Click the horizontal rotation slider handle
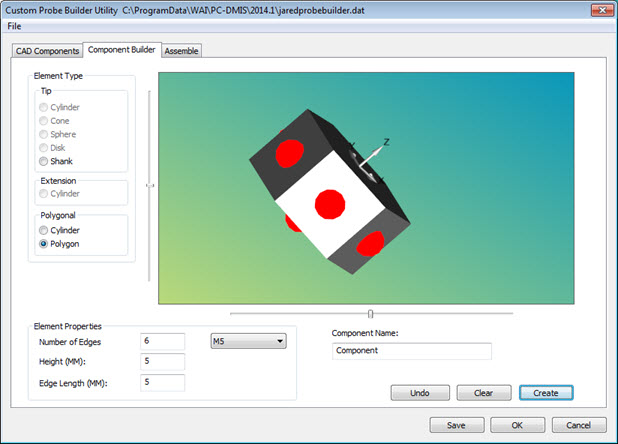This screenshot has height=444, width=618. [x=371, y=313]
